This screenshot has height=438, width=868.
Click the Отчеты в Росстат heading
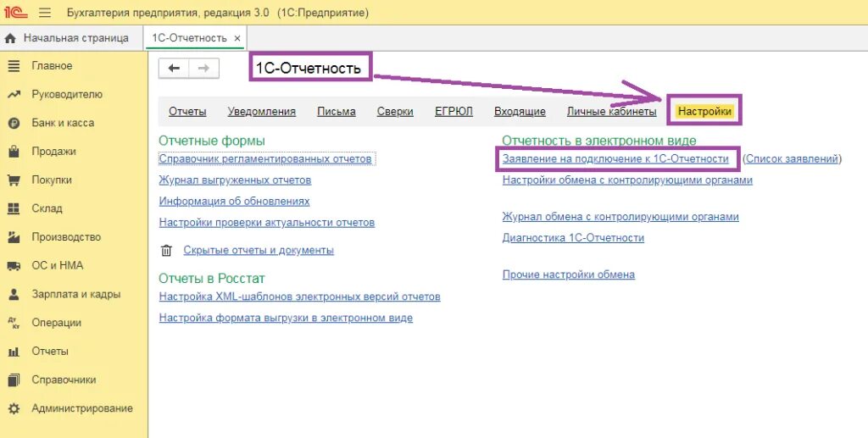(x=212, y=278)
